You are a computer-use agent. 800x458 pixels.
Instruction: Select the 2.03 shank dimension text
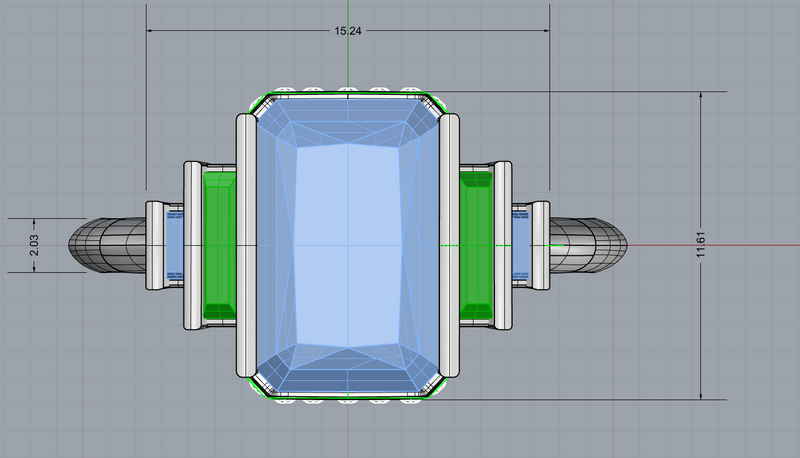click(x=34, y=244)
